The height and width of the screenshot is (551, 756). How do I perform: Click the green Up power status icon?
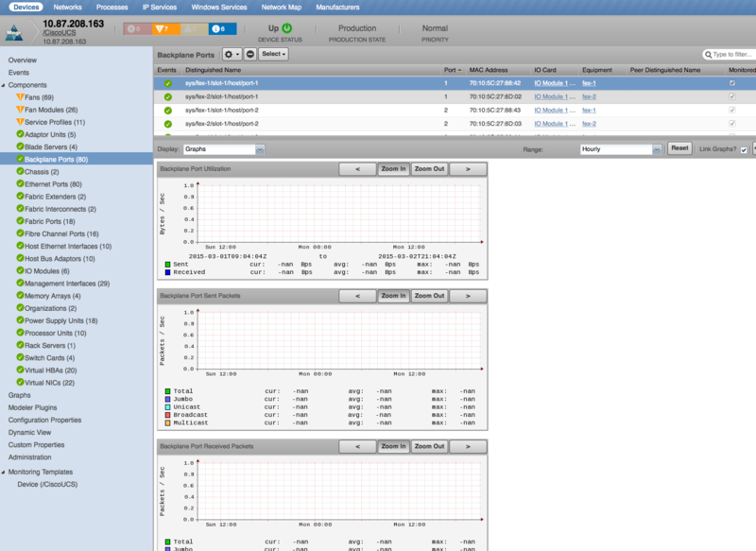click(x=287, y=28)
